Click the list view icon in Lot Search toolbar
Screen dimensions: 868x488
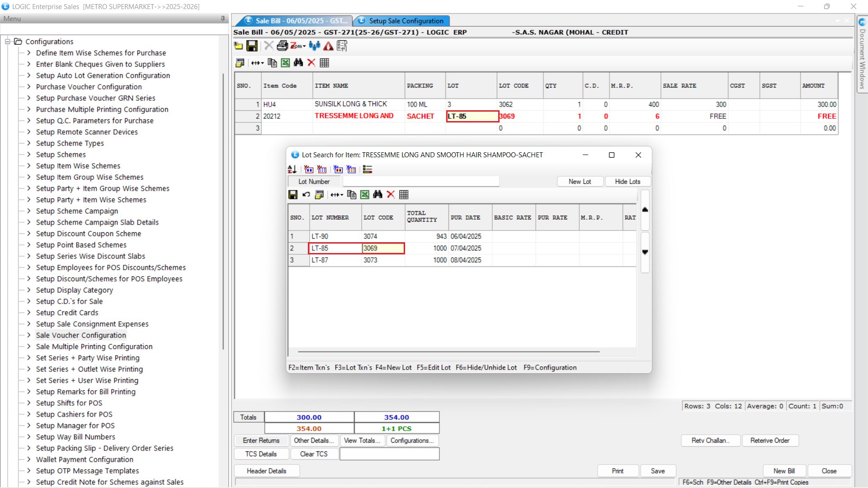point(368,169)
